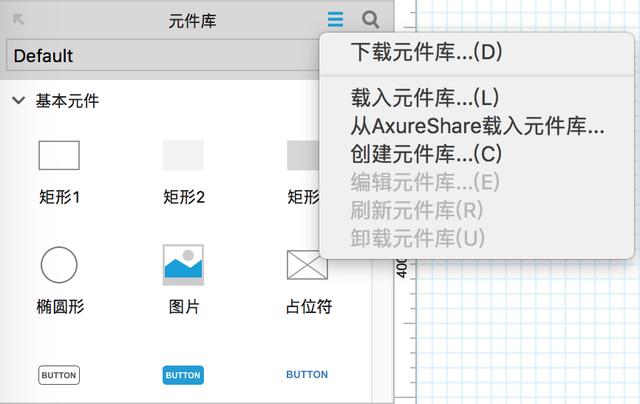
Task: Open the library hamburger menu icon
Action: pos(335,19)
